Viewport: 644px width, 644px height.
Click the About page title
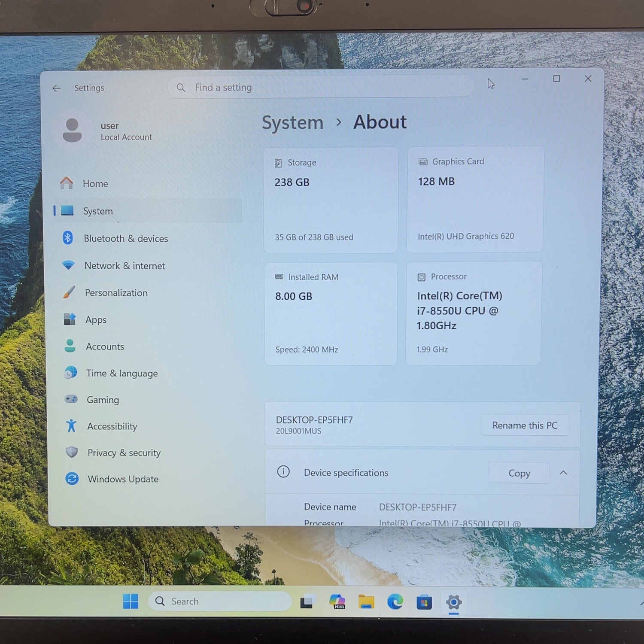point(380,122)
